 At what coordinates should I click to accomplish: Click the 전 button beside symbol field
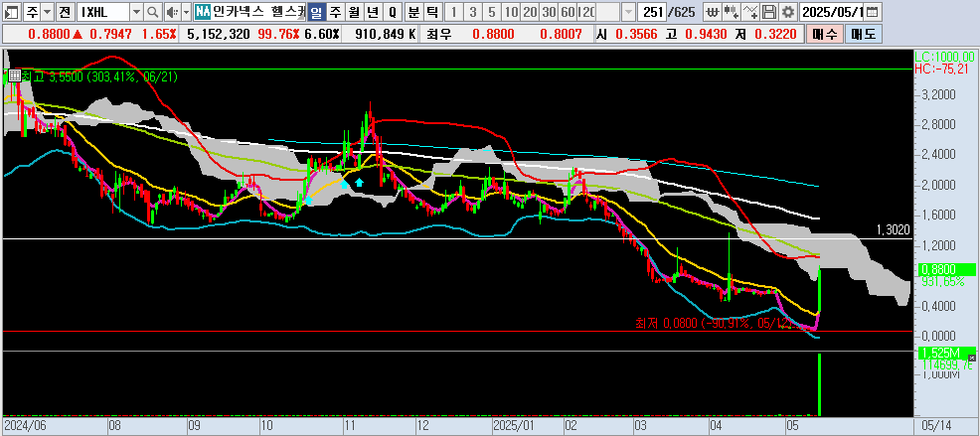point(65,11)
